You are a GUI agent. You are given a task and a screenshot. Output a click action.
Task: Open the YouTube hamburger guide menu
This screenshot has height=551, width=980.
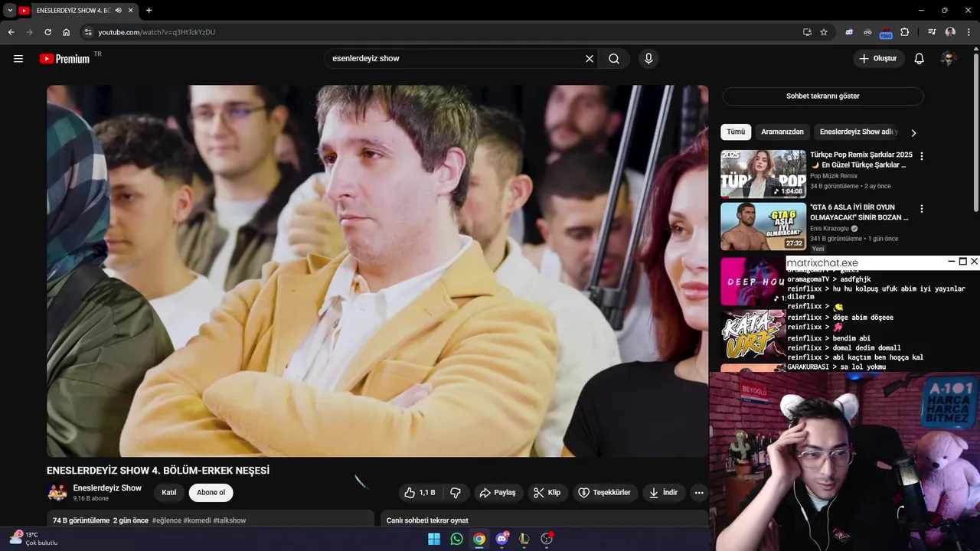(18, 59)
